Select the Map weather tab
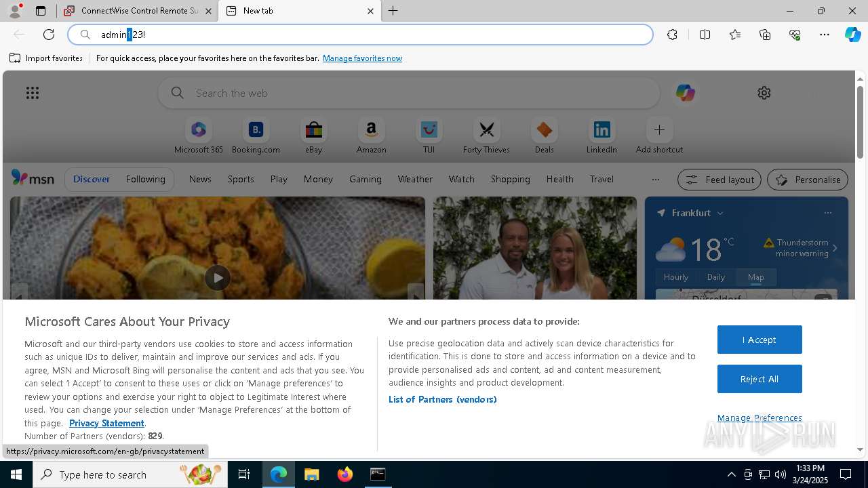 [x=755, y=277]
